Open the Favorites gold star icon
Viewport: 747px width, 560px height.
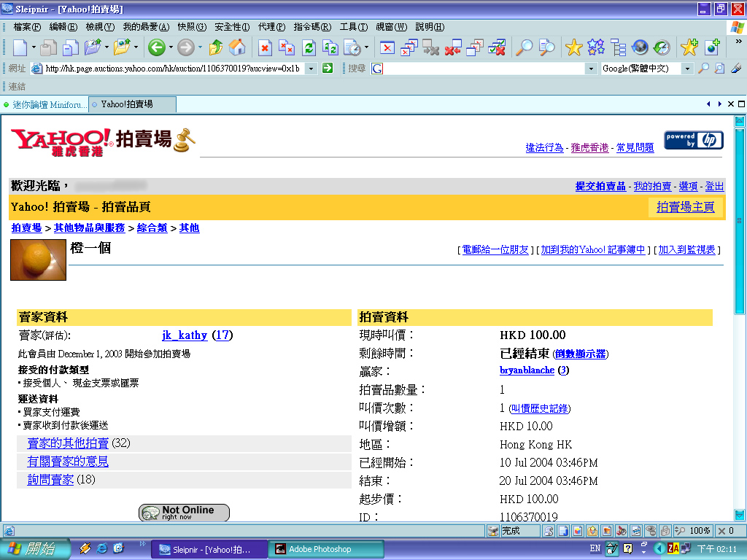(x=573, y=47)
